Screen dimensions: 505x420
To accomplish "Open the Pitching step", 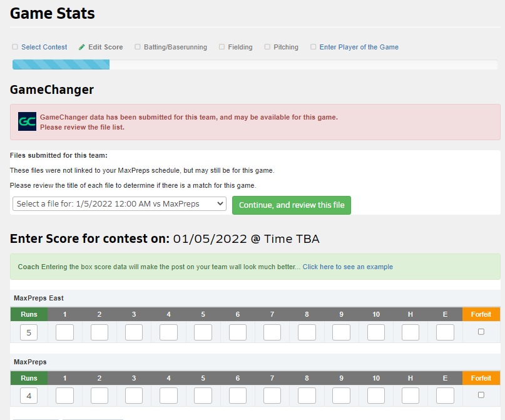I will [286, 47].
